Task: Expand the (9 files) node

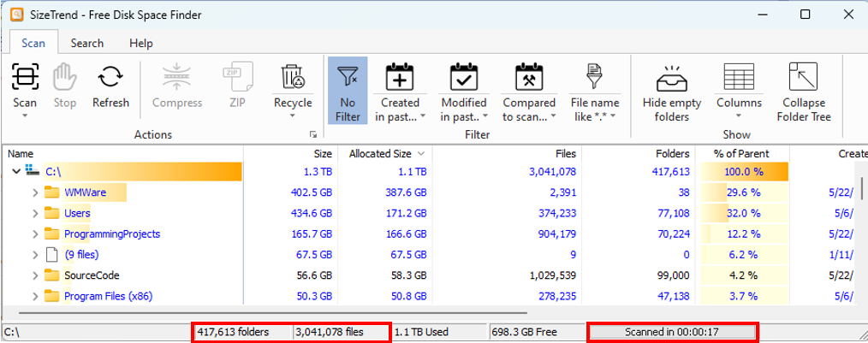Action: tap(35, 255)
